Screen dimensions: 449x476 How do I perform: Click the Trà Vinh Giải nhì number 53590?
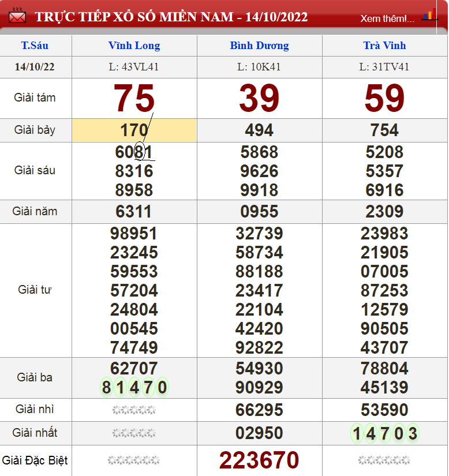tap(384, 410)
